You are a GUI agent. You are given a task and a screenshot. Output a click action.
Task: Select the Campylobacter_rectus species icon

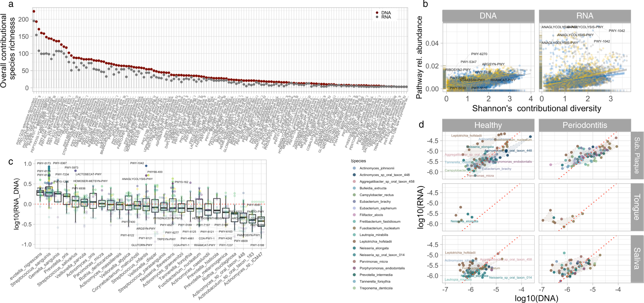click(354, 195)
